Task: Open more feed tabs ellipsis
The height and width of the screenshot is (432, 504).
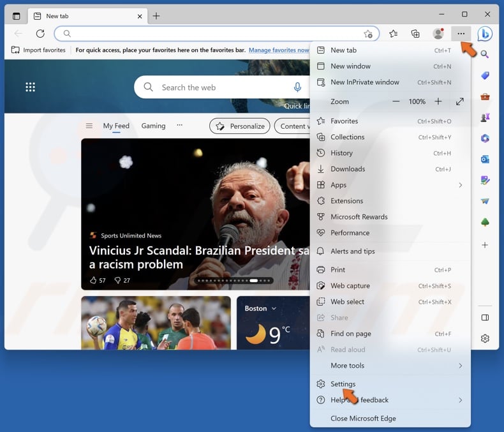Action: (180, 125)
